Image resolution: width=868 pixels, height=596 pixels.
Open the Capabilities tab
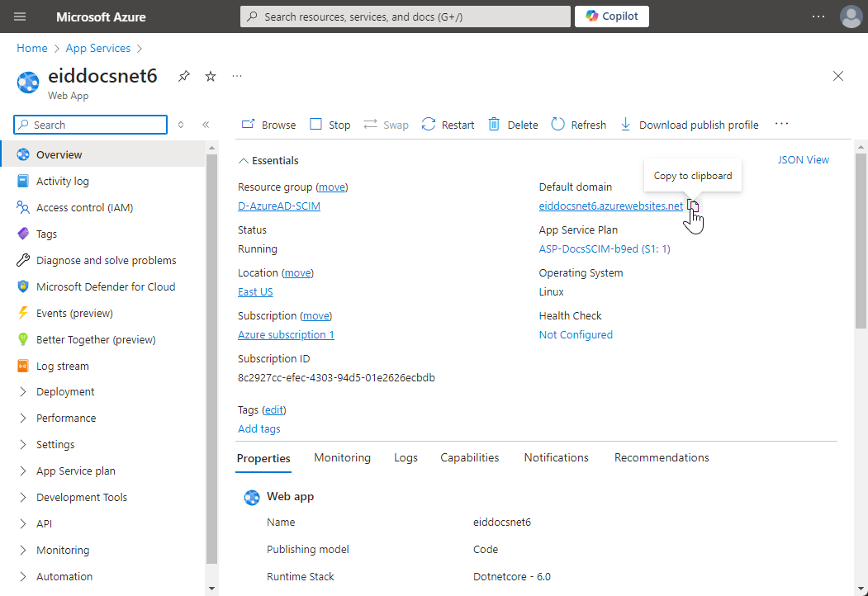(x=469, y=458)
